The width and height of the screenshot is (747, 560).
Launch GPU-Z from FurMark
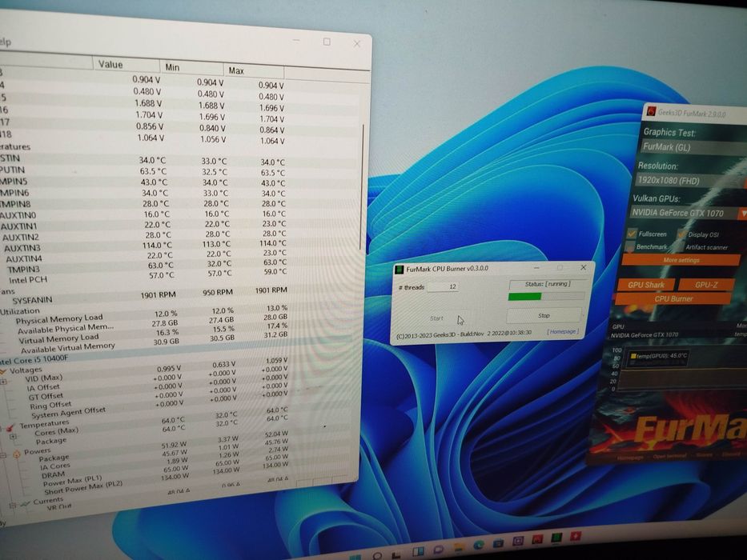(706, 285)
